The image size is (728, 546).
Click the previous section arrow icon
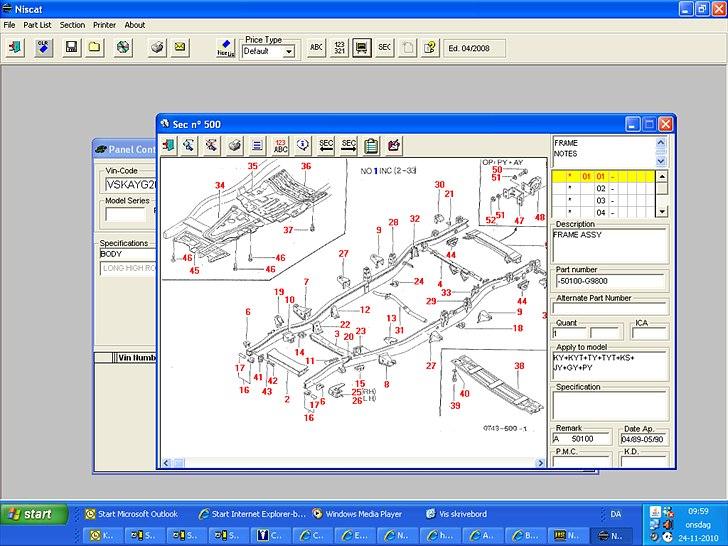coord(325,146)
